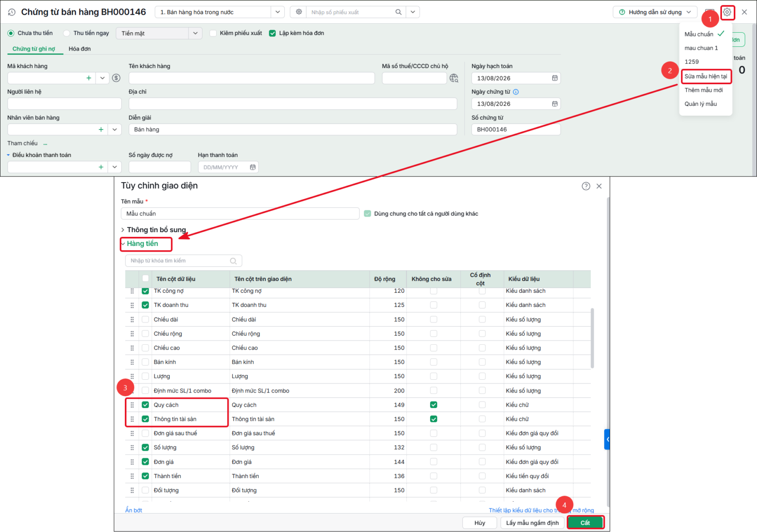Click search icon in keyword search box

[x=233, y=261]
